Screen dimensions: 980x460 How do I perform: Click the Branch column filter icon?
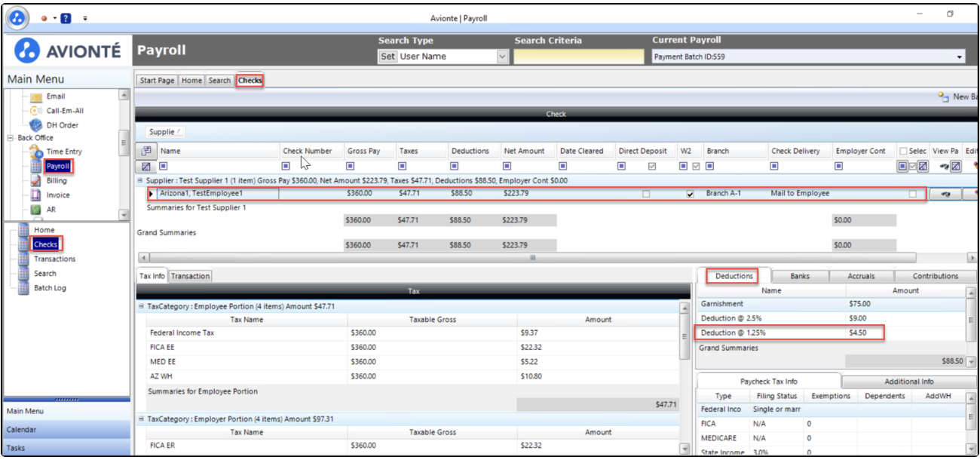click(710, 166)
